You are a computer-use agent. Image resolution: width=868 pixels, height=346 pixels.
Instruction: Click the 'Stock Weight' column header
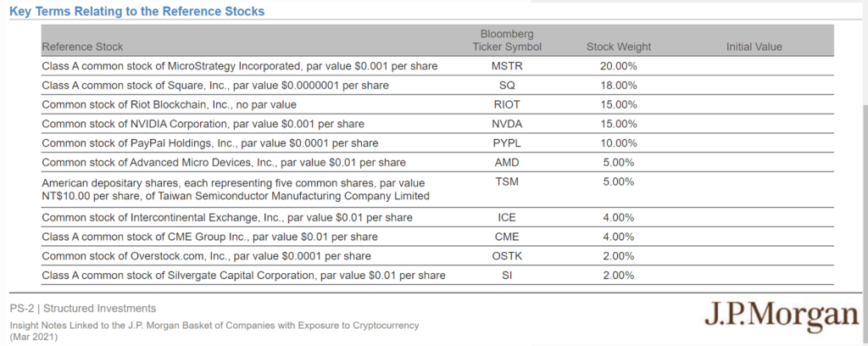coord(611,47)
